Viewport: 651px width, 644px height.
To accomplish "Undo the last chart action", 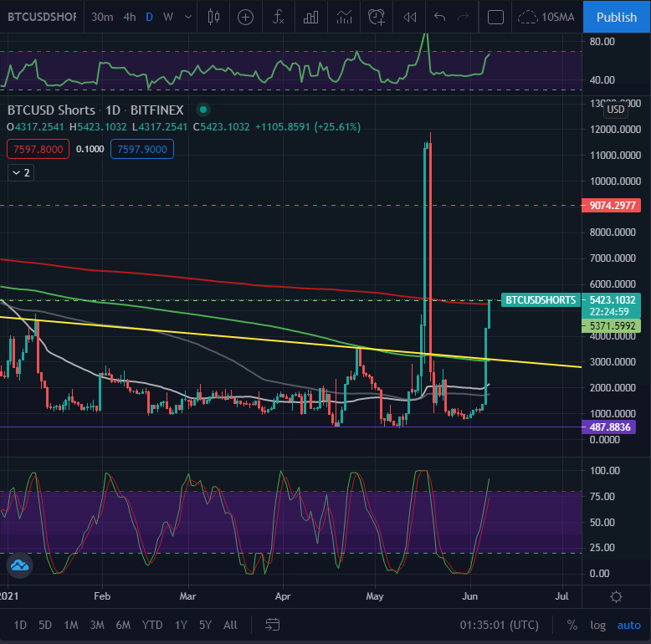I will point(439,17).
